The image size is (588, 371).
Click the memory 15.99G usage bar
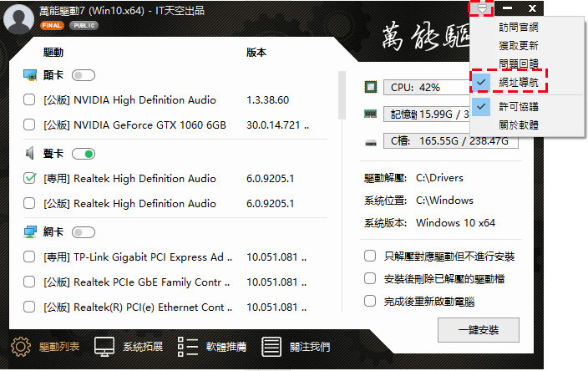coord(427,114)
